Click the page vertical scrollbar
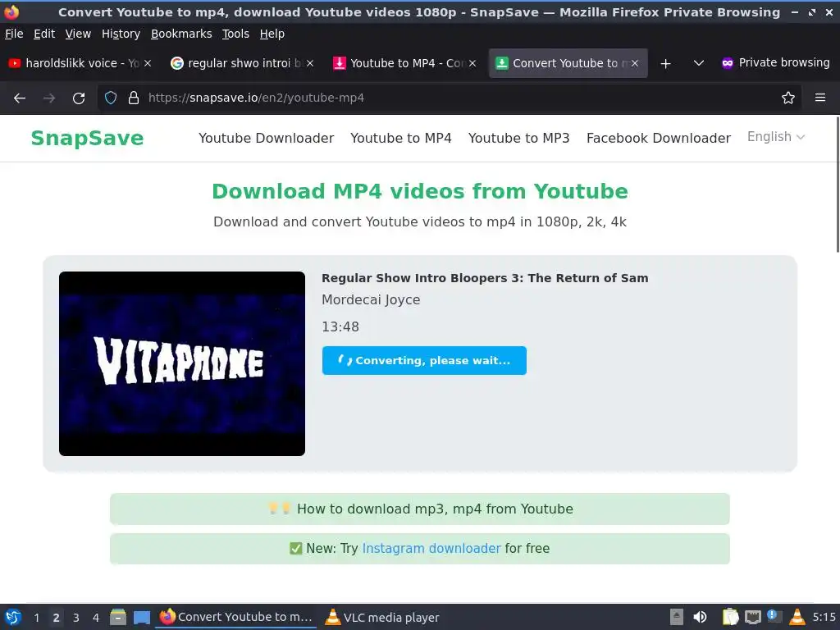Image resolution: width=840 pixels, height=630 pixels. click(838, 185)
